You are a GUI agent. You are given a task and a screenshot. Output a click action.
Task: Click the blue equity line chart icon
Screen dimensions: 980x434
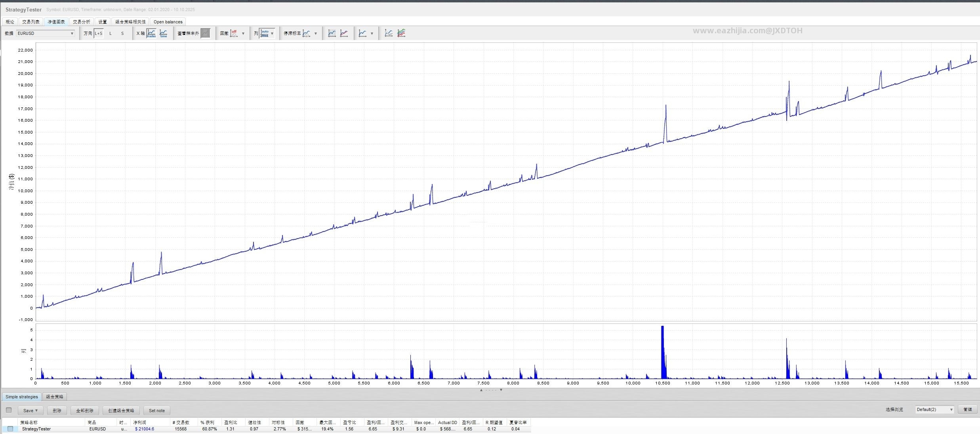pos(362,33)
